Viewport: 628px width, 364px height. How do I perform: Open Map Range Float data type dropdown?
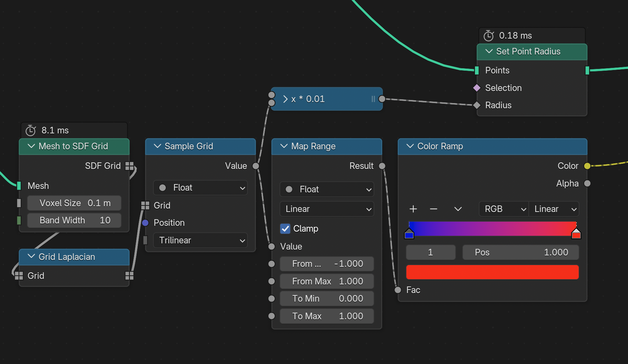pyautogui.click(x=327, y=189)
